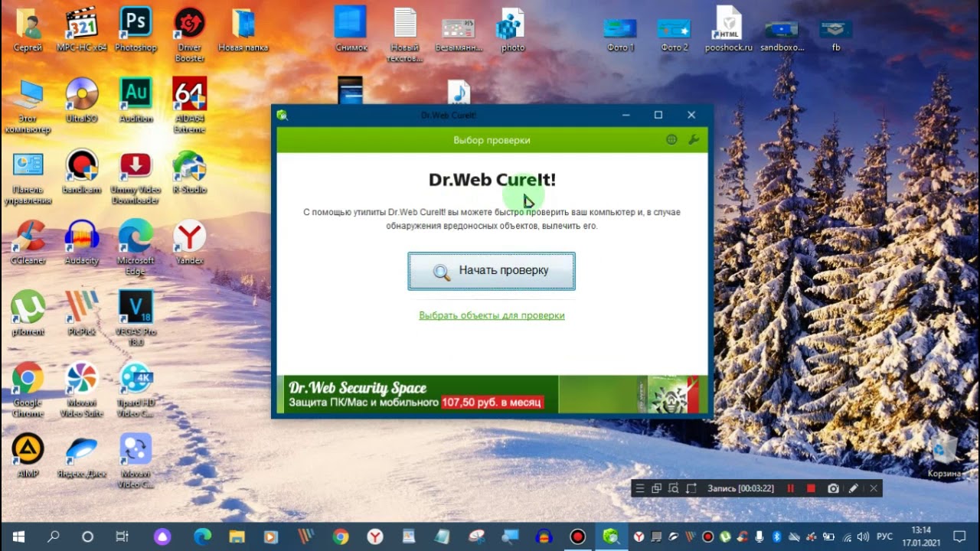The image size is (980, 551).
Task: Open µTorrent desktop shortcut
Action: (x=28, y=314)
